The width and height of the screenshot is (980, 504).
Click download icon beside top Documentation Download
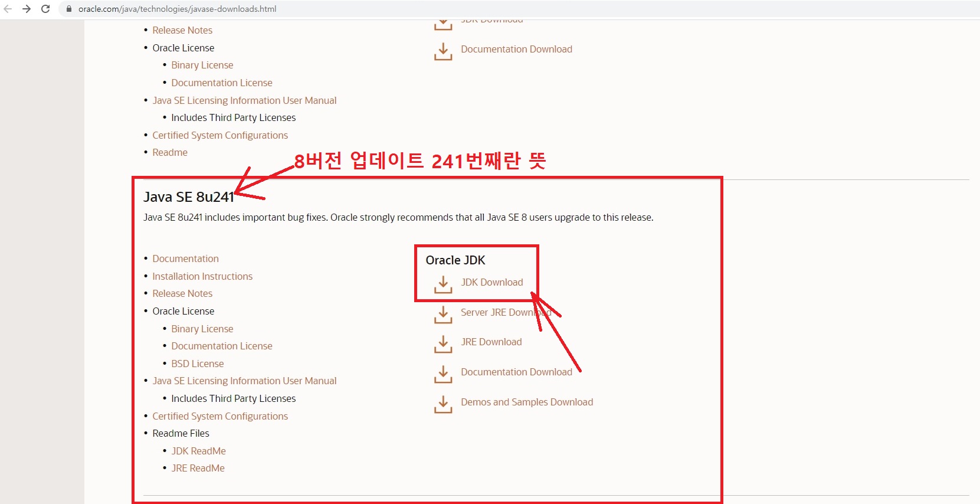[443, 51]
